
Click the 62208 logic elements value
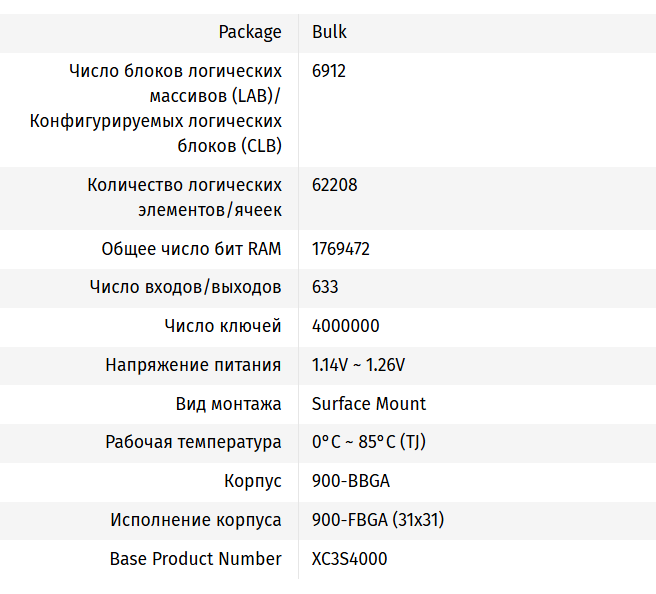[334, 185]
